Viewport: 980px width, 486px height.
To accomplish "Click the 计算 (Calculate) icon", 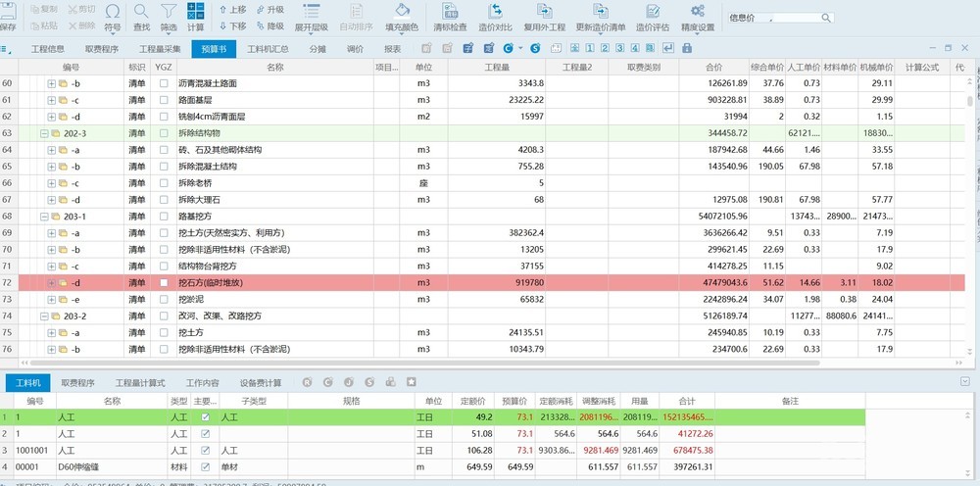I will pos(196,17).
